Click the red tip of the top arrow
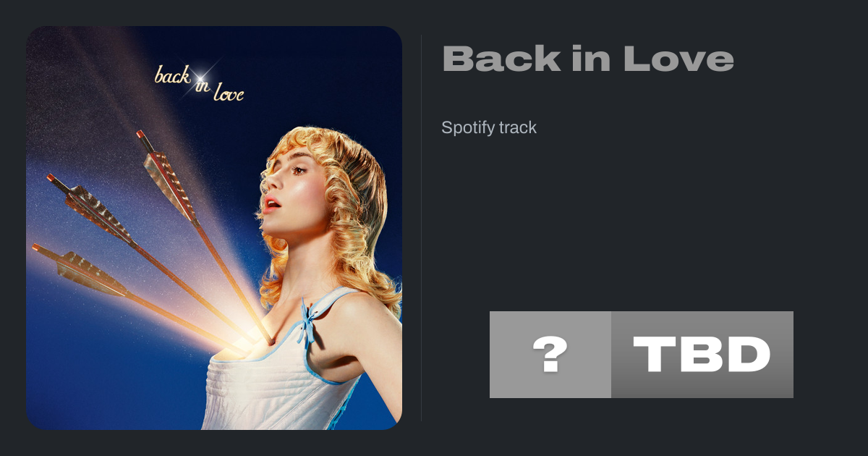The width and height of the screenshot is (868, 456). (x=140, y=135)
